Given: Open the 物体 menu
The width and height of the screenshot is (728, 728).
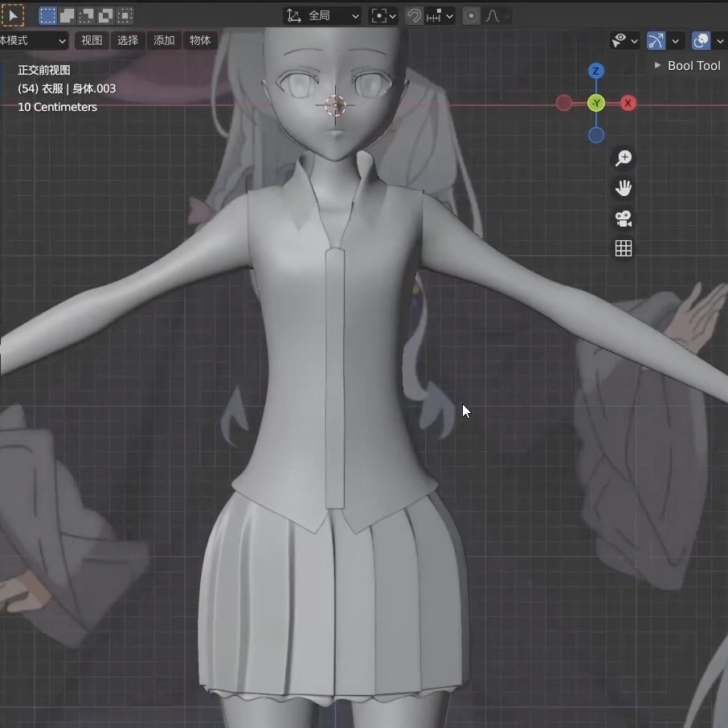Looking at the screenshot, I should tap(200, 41).
